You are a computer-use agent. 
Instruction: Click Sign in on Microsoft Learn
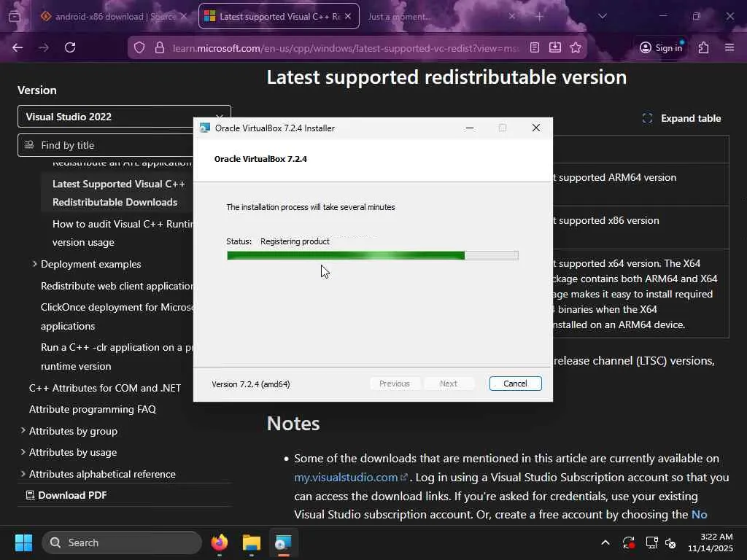click(661, 47)
